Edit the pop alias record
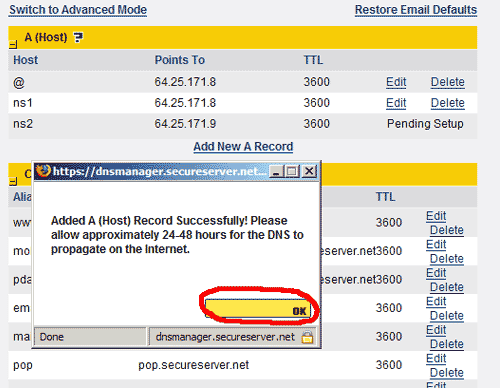 [x=436, y=358]
